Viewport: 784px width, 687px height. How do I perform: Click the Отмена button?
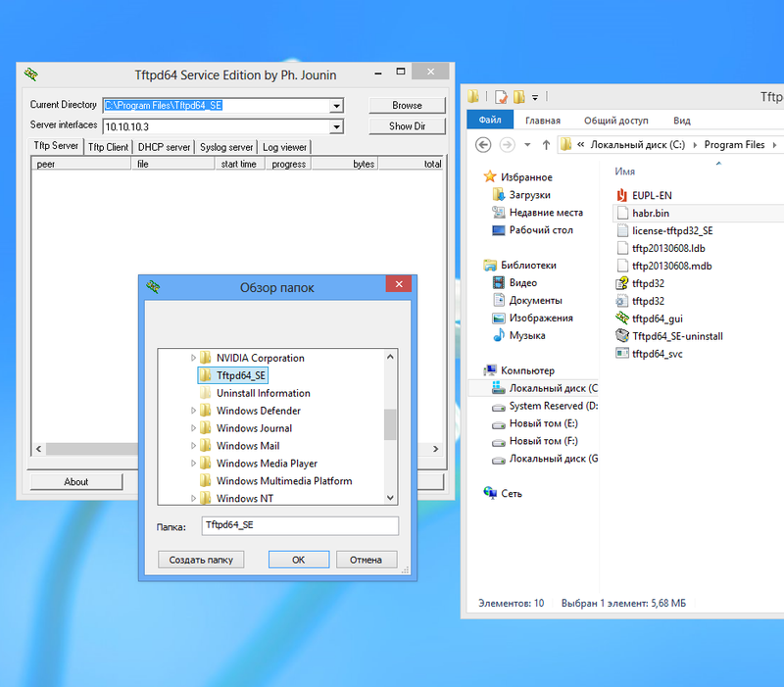366,560
